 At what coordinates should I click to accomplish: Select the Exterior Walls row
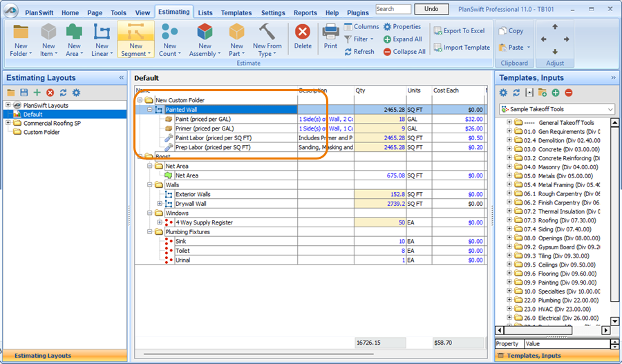click(x=310, y=194)
